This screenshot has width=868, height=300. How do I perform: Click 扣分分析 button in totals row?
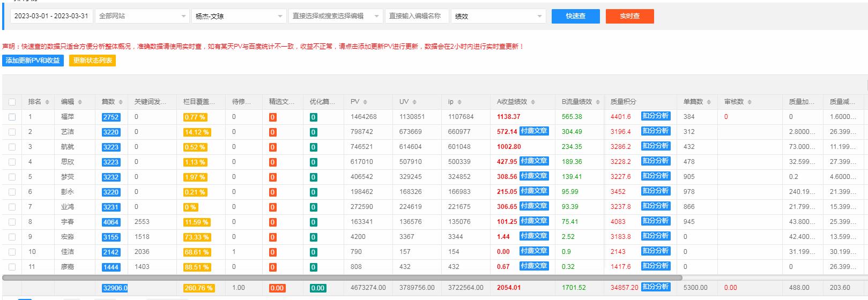[x=656, y=287]
